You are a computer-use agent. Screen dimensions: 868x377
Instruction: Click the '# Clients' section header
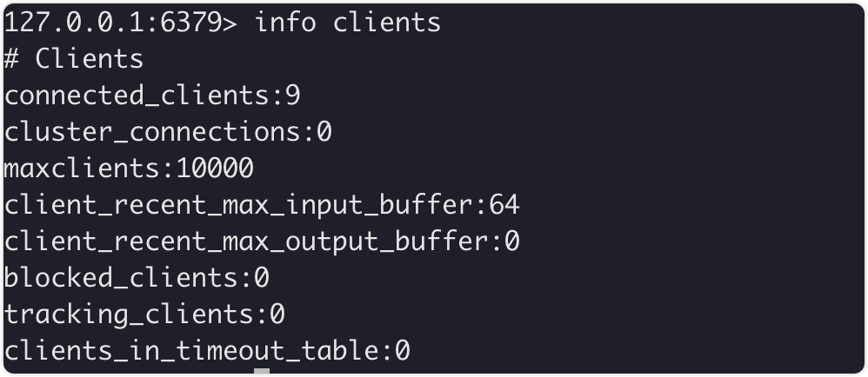74,59
